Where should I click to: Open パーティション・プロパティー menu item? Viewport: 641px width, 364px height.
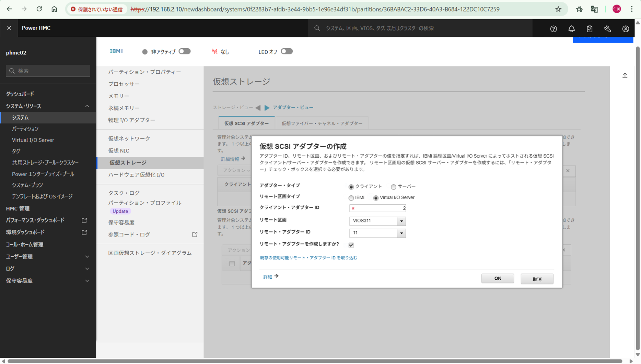144,72
